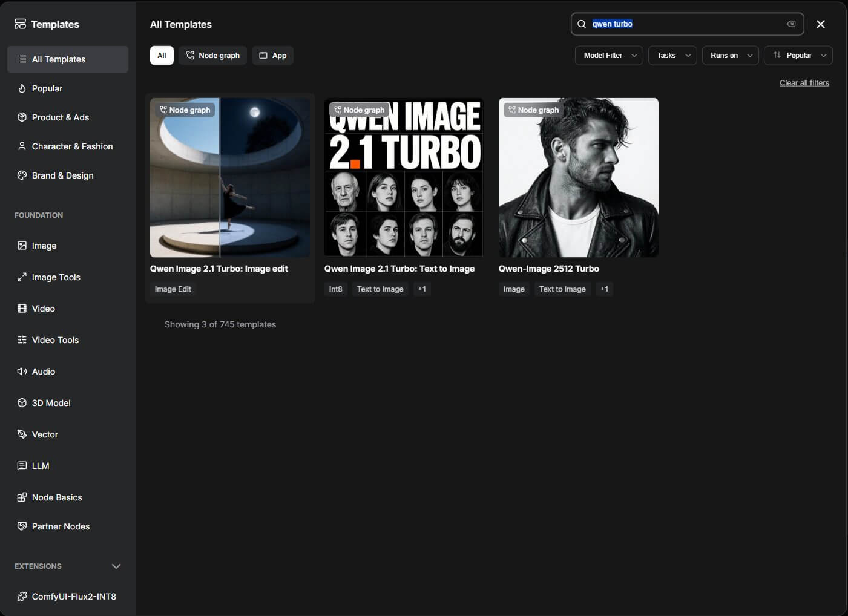Image resolution: width=848 pixels, height=616 pixels.
Task: Click the chat icon beside LLM
Action: [x=22, y=466]
